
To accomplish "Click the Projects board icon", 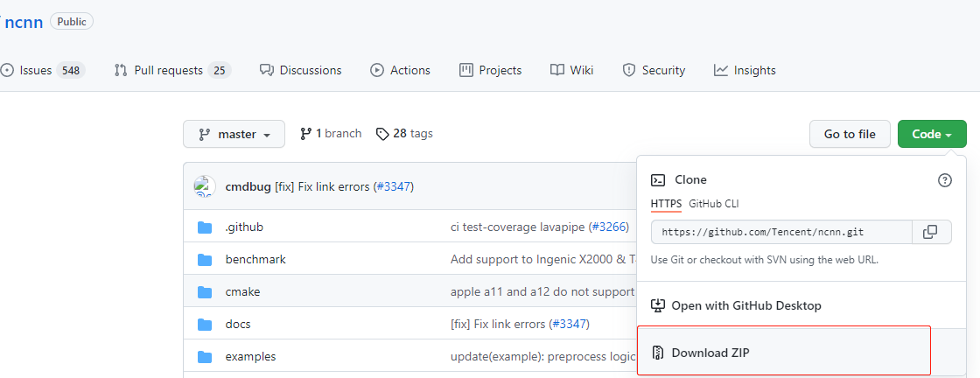I will (x=466, y=70).
